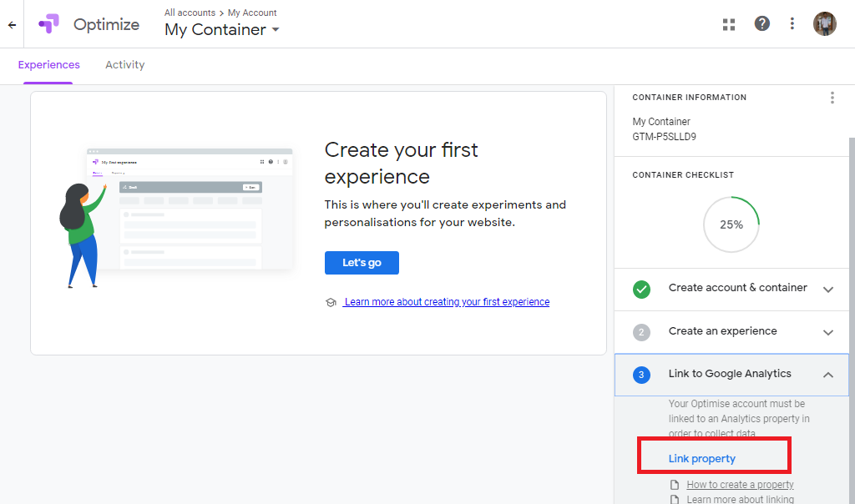This screenshot has width=855, height=504.
Task: Click the document icon beside How to create a property
Action: (x=675, y=485)
